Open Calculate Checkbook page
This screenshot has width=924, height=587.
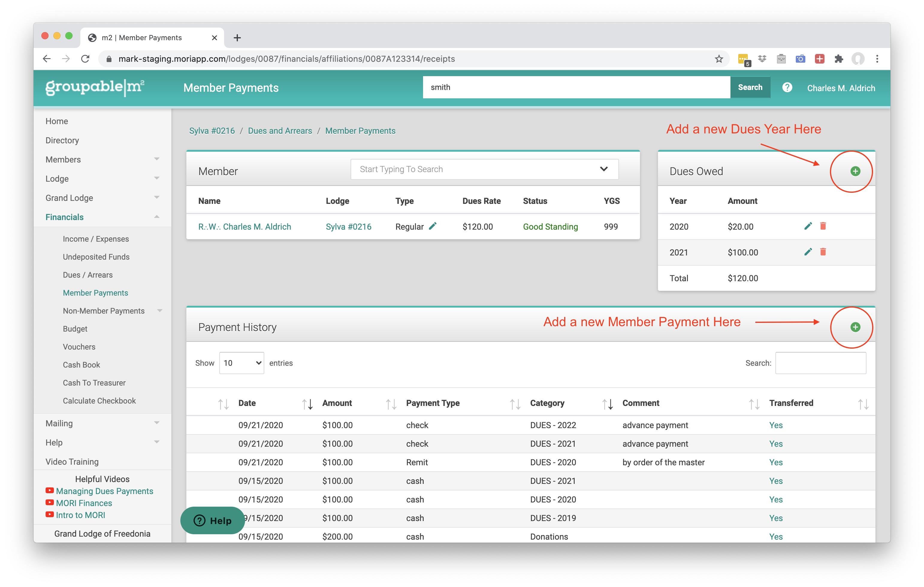(x=99, y=401)
